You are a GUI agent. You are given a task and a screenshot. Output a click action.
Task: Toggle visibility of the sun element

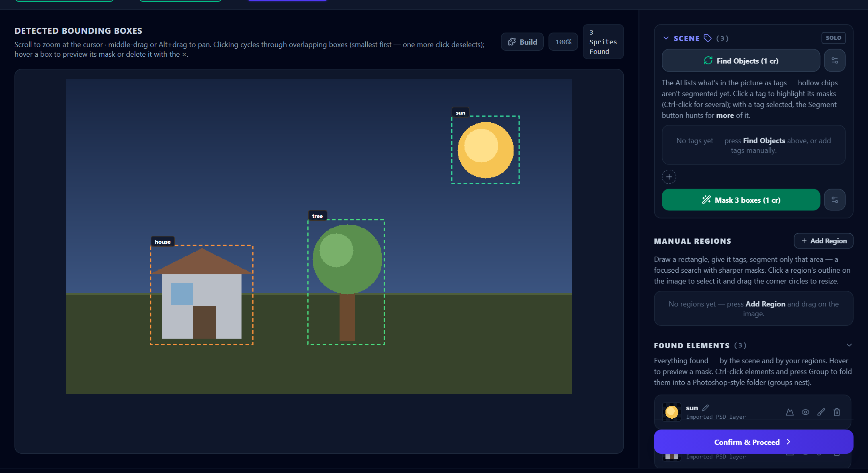pos(805,412)
